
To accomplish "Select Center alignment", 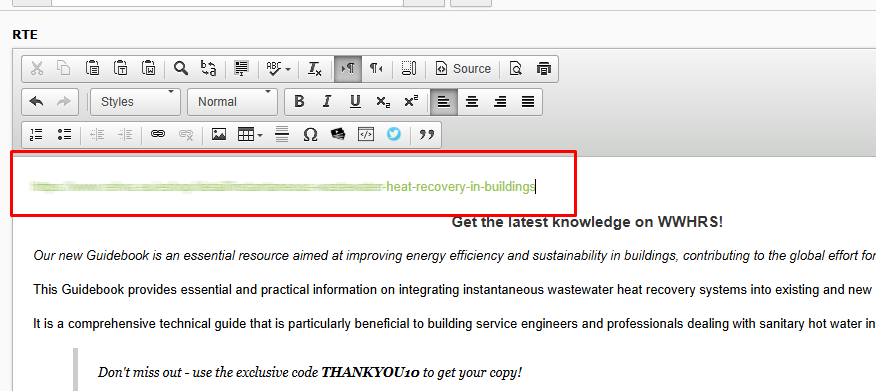I will point(472,102).
